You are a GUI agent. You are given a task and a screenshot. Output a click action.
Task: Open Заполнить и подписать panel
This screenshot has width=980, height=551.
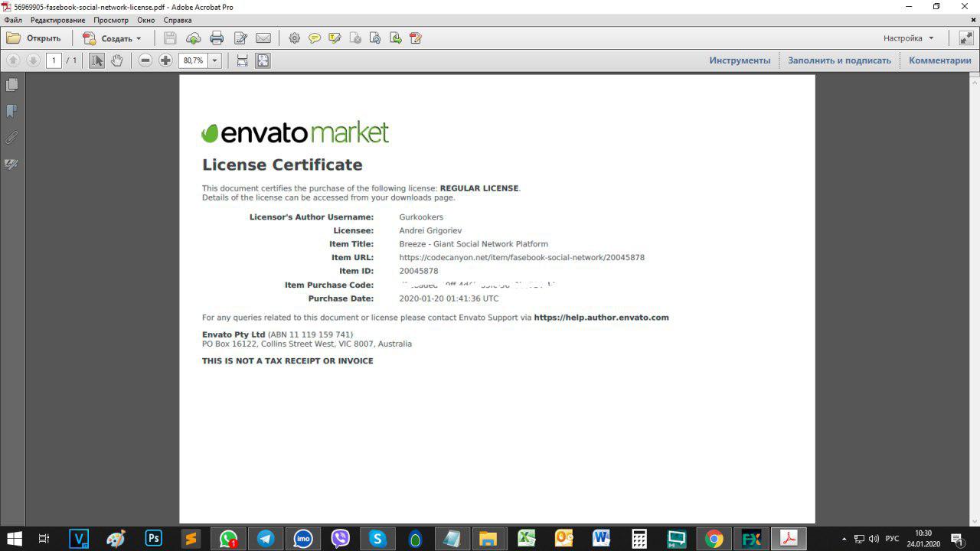click(x=839, y=60)
